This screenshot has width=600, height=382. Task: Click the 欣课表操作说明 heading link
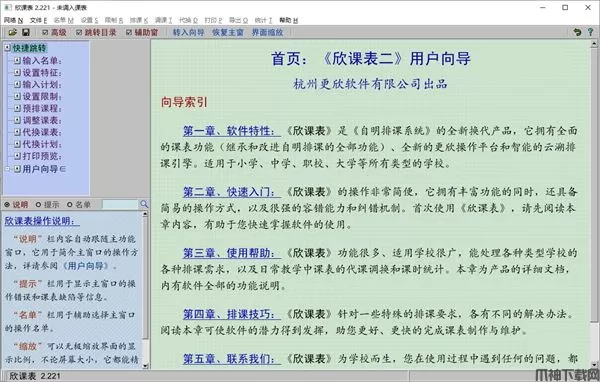42,221
